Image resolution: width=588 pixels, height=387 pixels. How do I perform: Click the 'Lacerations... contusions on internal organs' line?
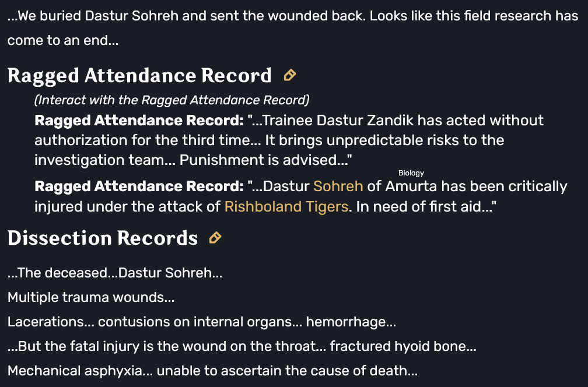[x=202, y=322]
